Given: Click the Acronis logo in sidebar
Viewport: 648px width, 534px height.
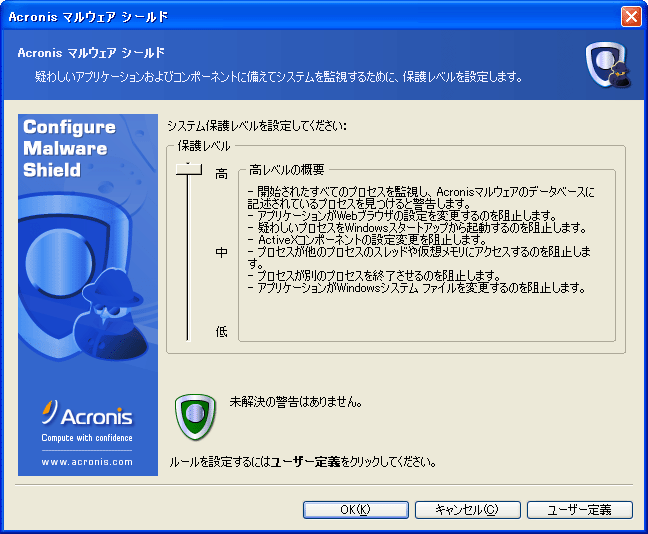Looking at the screenshot, I should coord(87,413).
